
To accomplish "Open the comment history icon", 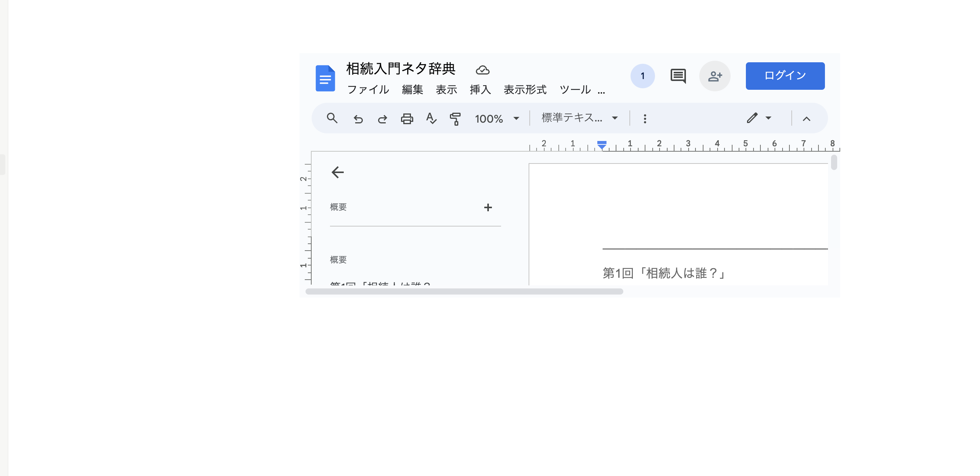I will 678,76.
